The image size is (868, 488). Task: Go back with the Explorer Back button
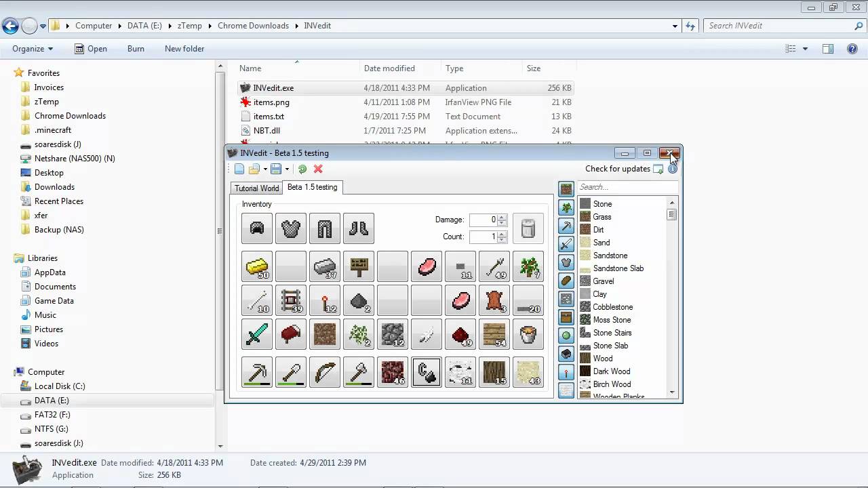pos(10,26)
